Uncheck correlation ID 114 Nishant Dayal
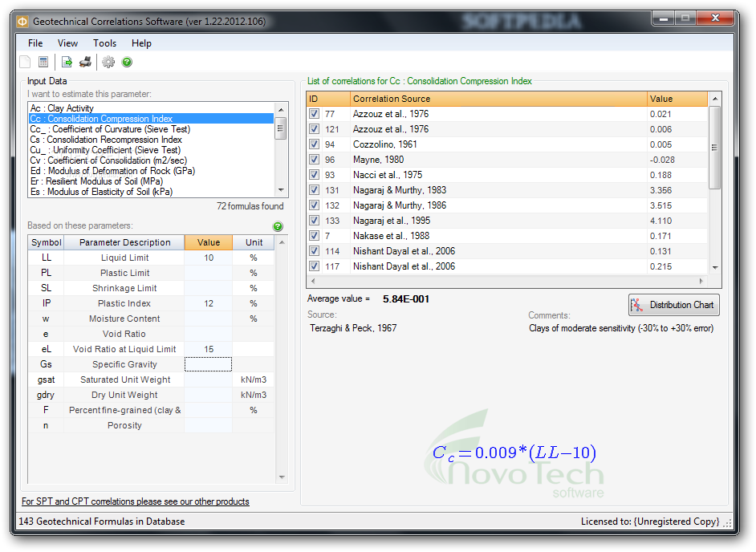 315,251
